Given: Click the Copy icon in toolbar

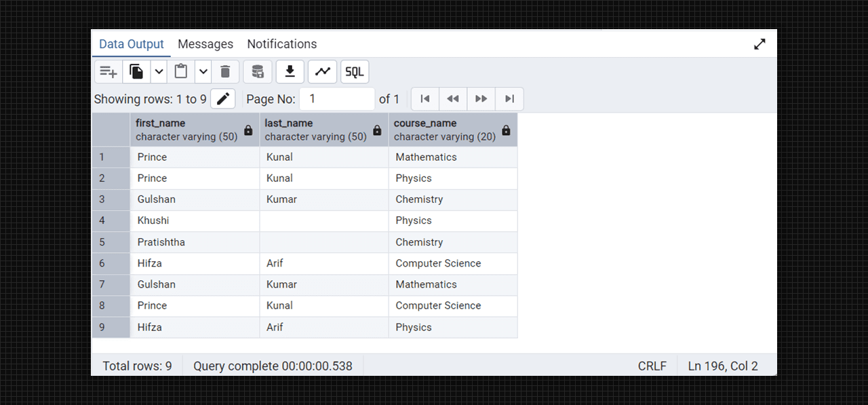Looking at the screenshot, I should coord(136,71).
